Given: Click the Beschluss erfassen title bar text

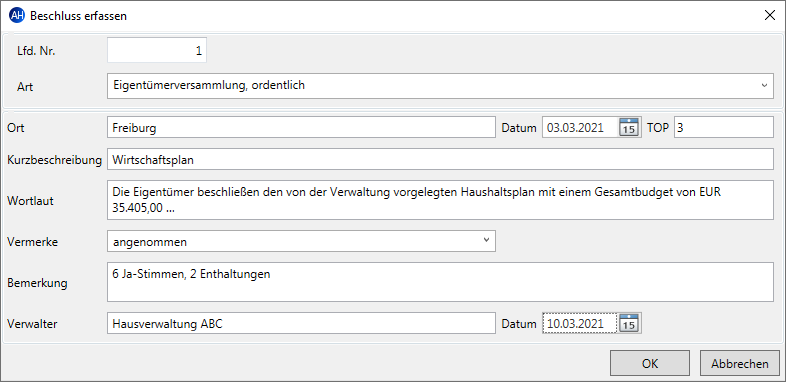Looking at the screenshot, I should tap(78, 16).
